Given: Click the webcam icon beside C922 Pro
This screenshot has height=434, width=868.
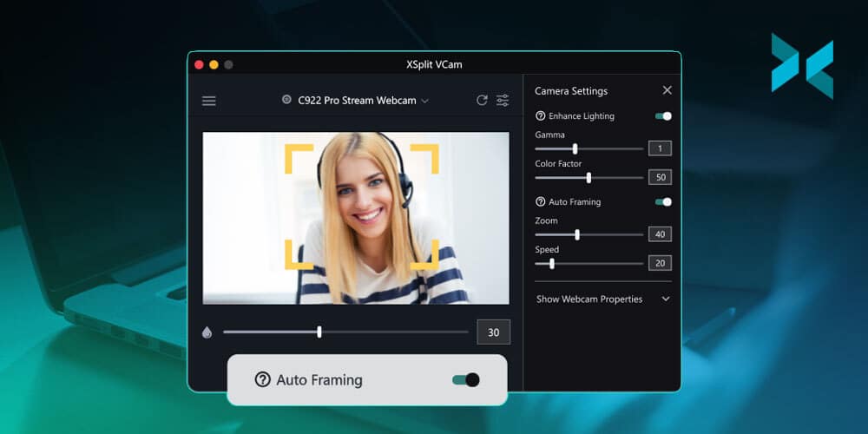Looking at the screenshot, I should (x=286, y=100).
